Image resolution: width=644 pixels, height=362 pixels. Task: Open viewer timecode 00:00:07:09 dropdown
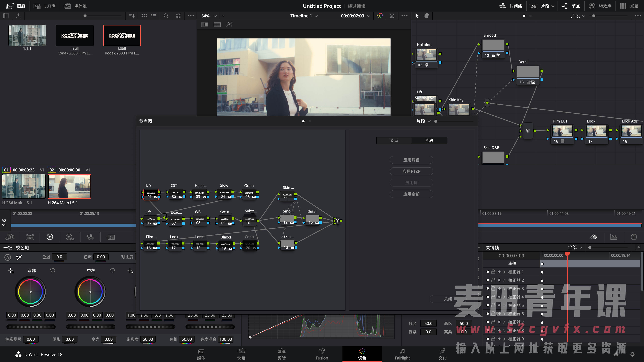click(356, 16)
